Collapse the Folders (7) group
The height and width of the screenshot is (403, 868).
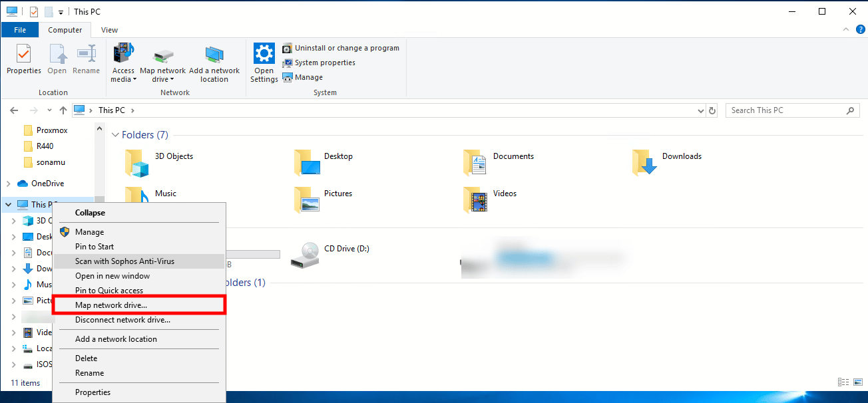[x=115, y=135]
